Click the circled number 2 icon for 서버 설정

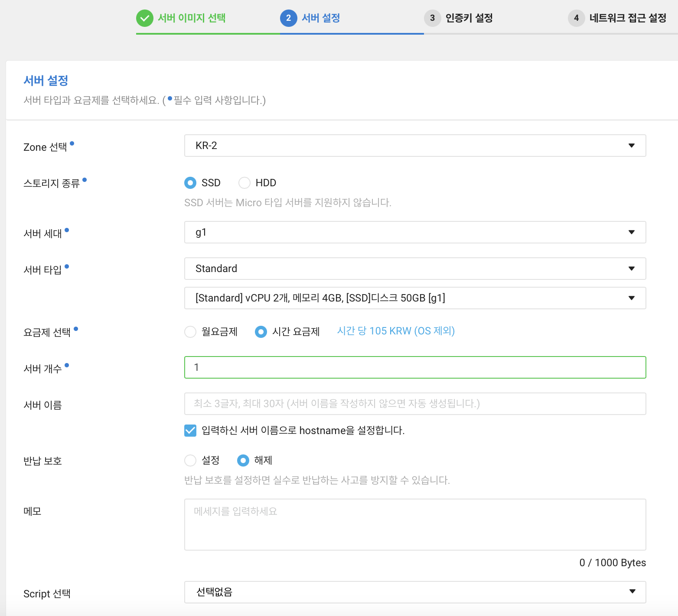tap(289, 18)
